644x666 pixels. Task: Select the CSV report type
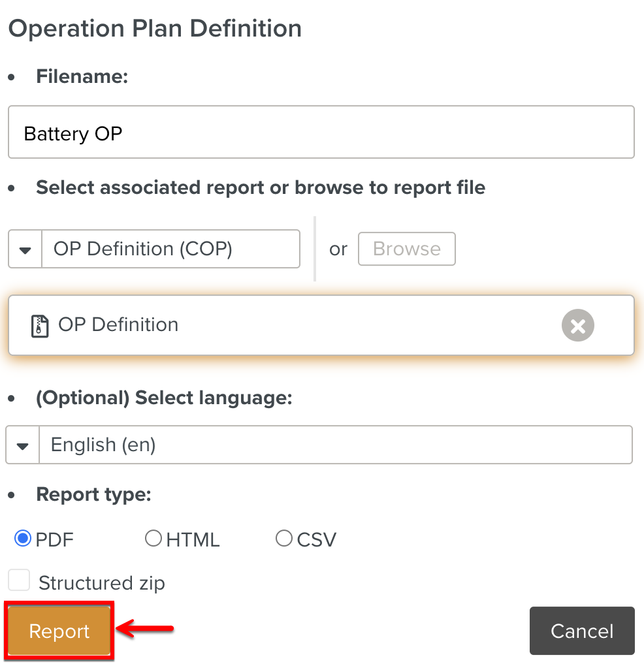[284, 538]
